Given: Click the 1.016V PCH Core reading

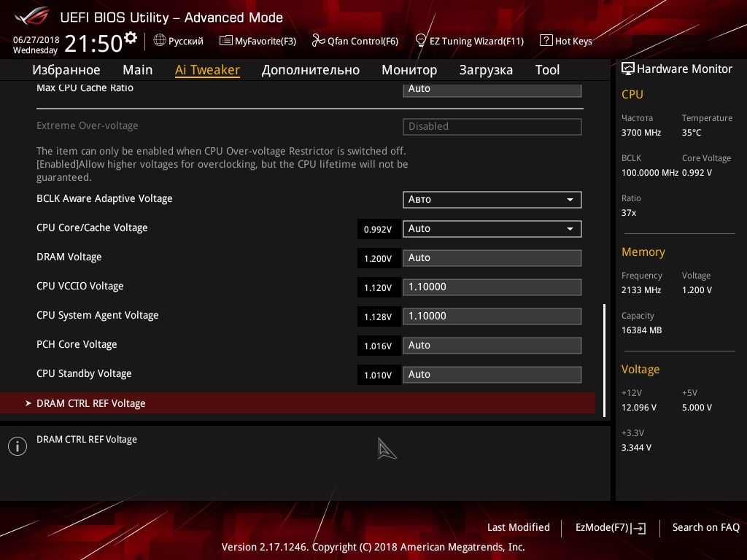Looking at the screenshot, I should [x=379, y=346].
